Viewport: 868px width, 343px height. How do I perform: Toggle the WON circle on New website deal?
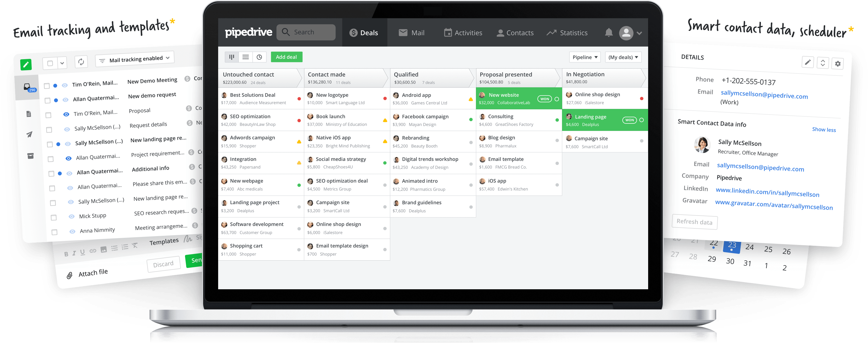click(x=557, y=99)
